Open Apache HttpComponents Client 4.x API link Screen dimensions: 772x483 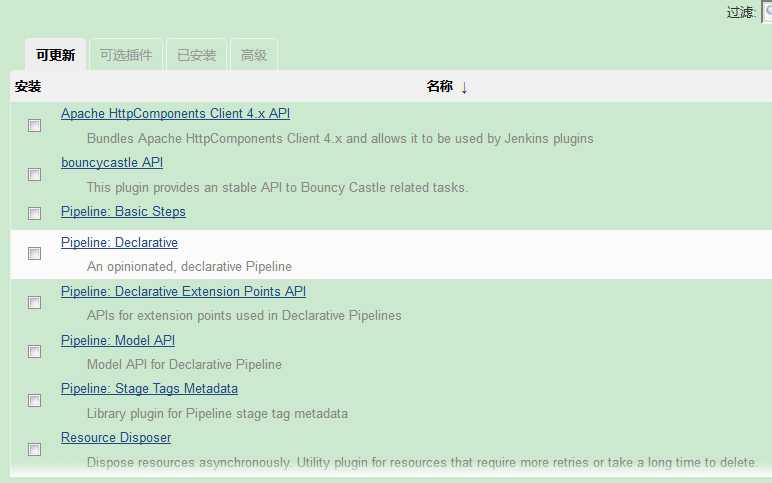point(175,114)
